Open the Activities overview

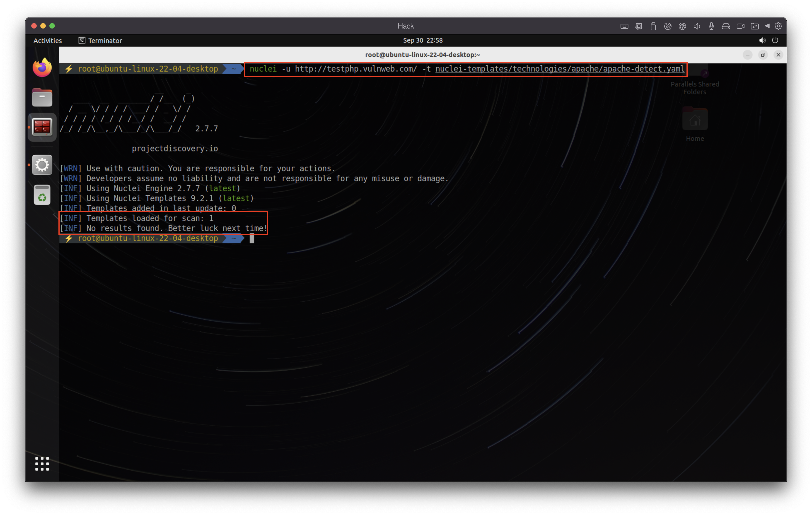[48, 41]
